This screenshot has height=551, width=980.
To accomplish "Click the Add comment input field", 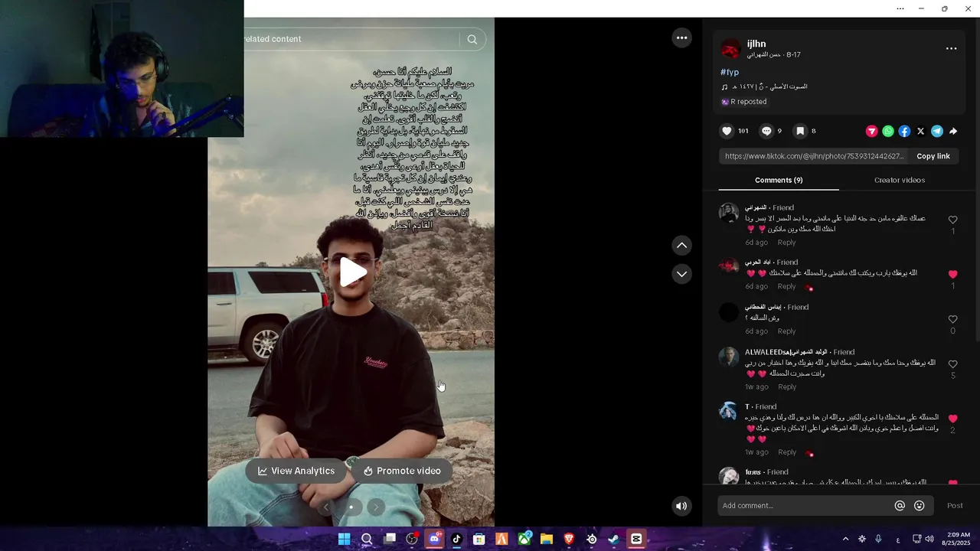I will coord(805,506).
